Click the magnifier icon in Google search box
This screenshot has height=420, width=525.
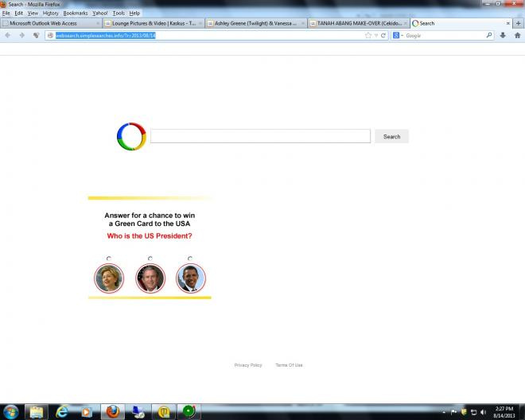[x=489, y=36]
